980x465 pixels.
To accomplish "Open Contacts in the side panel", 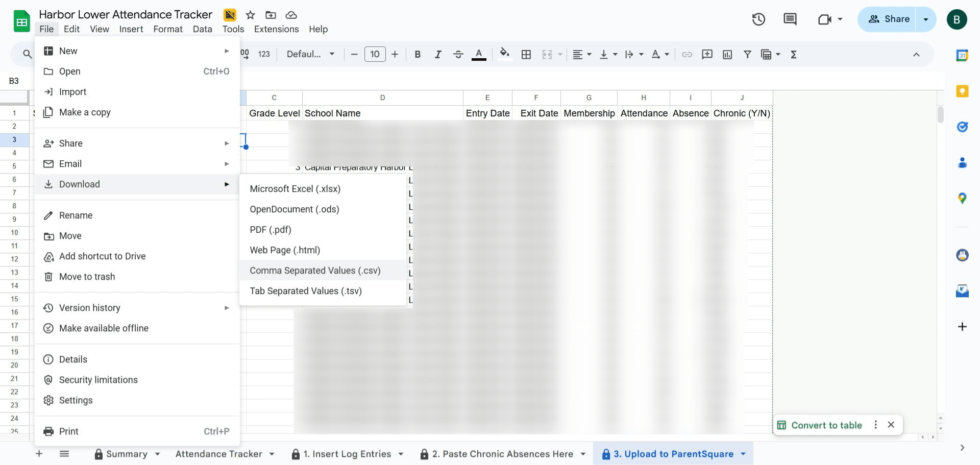I will (x=962, y=162).
